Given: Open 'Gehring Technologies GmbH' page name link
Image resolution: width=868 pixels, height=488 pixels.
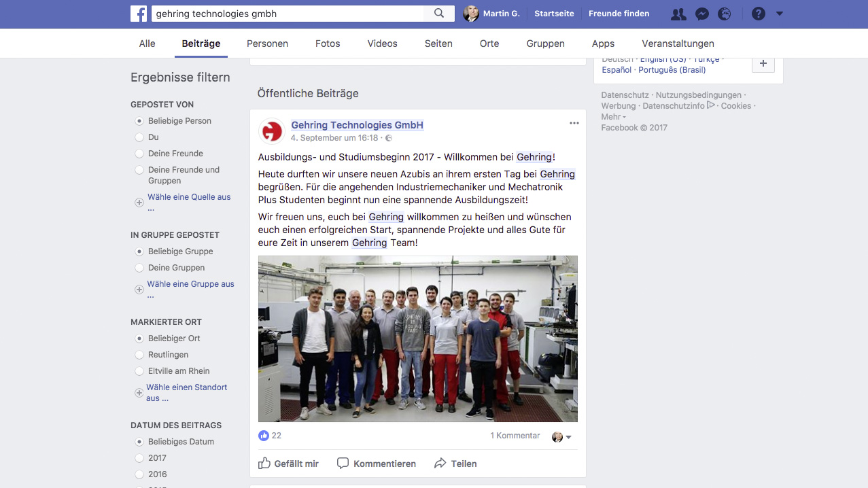Looking at the screenshot, I should [x=358, y=125].
